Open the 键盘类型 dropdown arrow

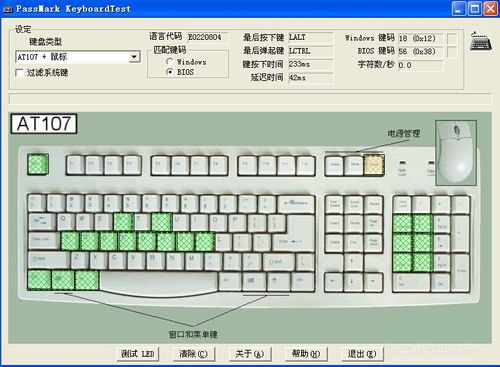point(134,57)
